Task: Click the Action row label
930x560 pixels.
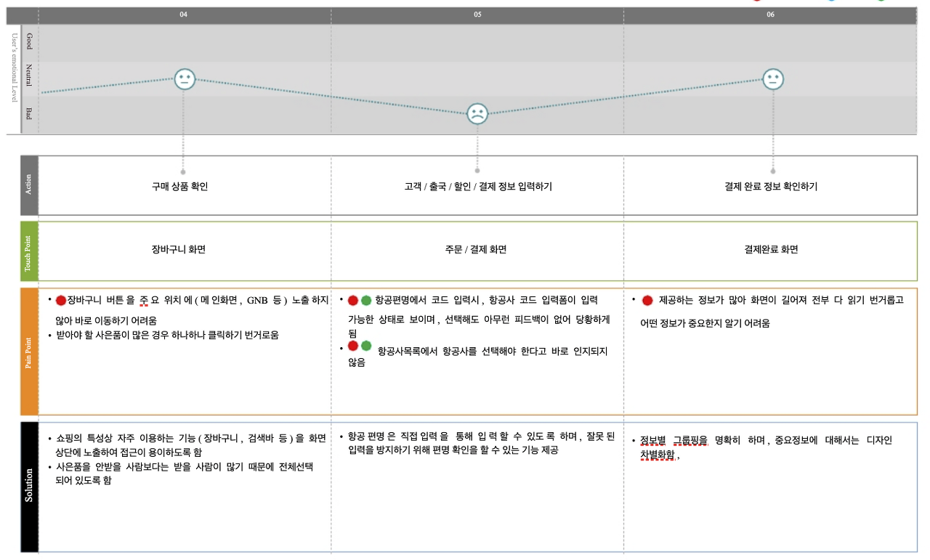Action: [29, 185]
